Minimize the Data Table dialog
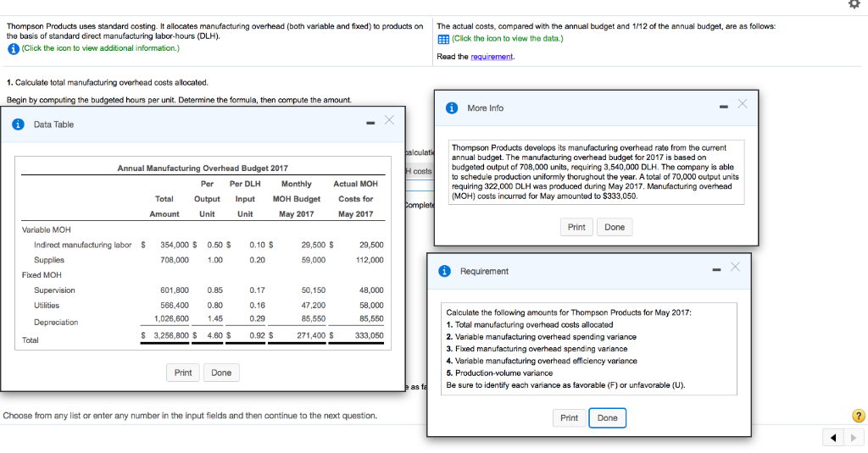 pyautogui.click(x=370, y=123)
